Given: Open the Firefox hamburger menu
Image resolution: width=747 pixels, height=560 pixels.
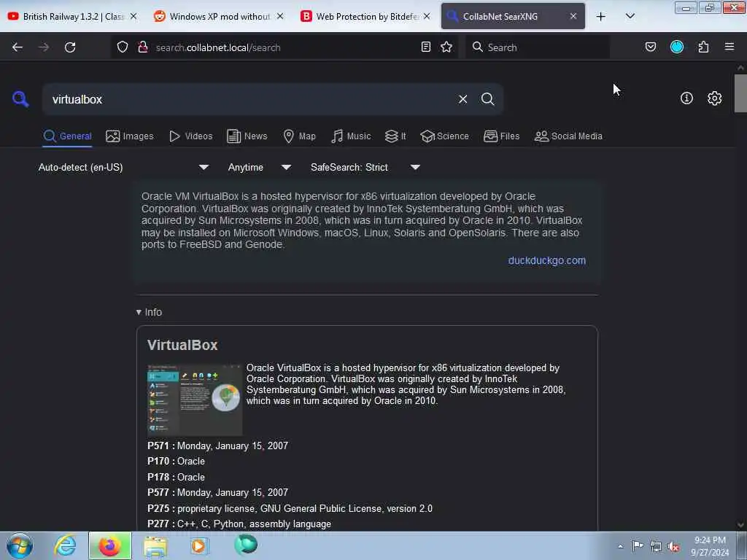Looking at the screenshot, I should pos(729,47).
